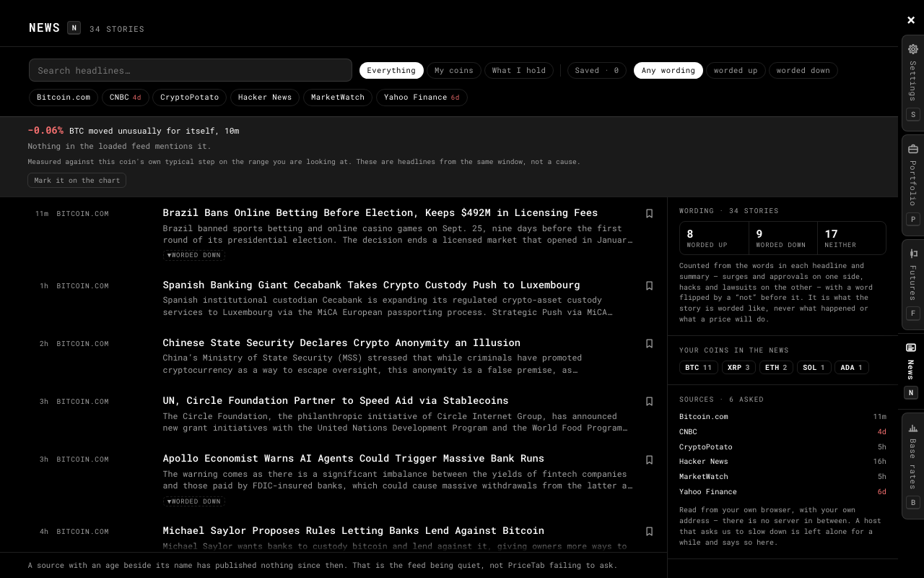This screenshot has width=924, height=578.
Task: Bookmark the UN Circle Foundation story
Action: pos(649,401)
